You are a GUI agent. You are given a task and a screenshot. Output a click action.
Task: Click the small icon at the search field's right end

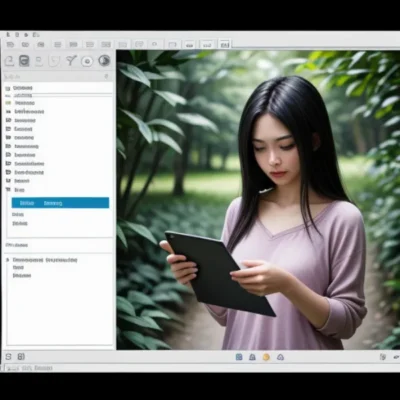(106, 77)
